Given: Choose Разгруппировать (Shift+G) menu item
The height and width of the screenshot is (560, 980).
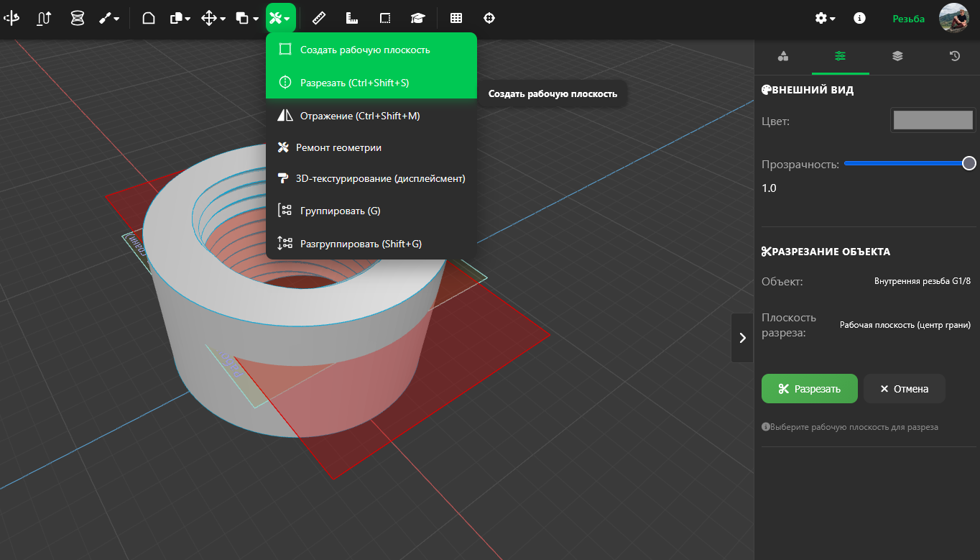Looking at the screenshot, I should (x=371, y=244).
